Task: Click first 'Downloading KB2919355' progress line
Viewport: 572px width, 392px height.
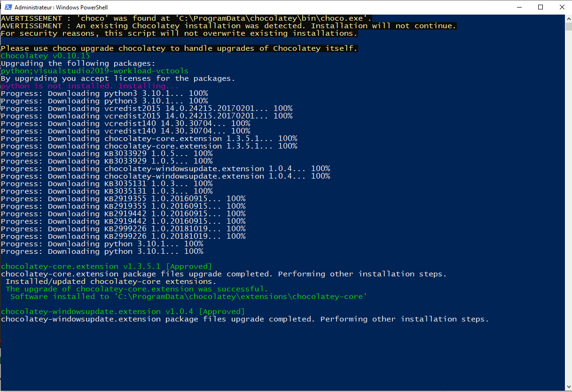Action: pyautogui.click(x=123, y=199)
